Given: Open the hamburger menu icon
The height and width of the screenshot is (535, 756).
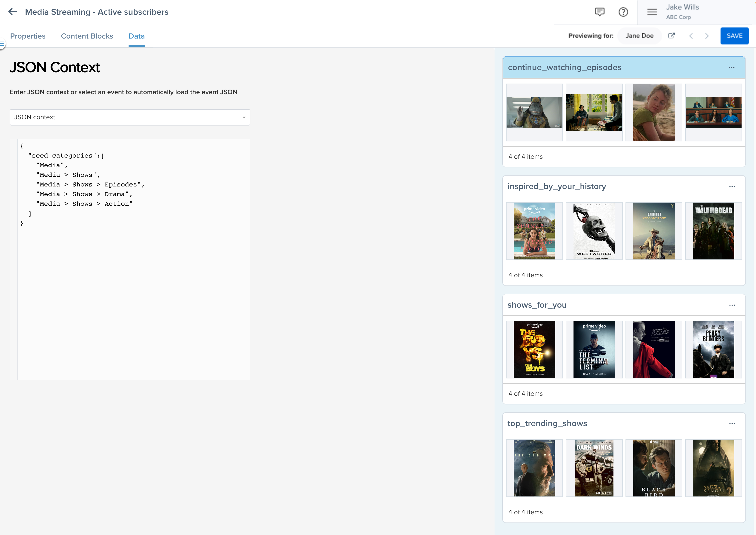Looking at the screenshot, I should coord(652,12).
